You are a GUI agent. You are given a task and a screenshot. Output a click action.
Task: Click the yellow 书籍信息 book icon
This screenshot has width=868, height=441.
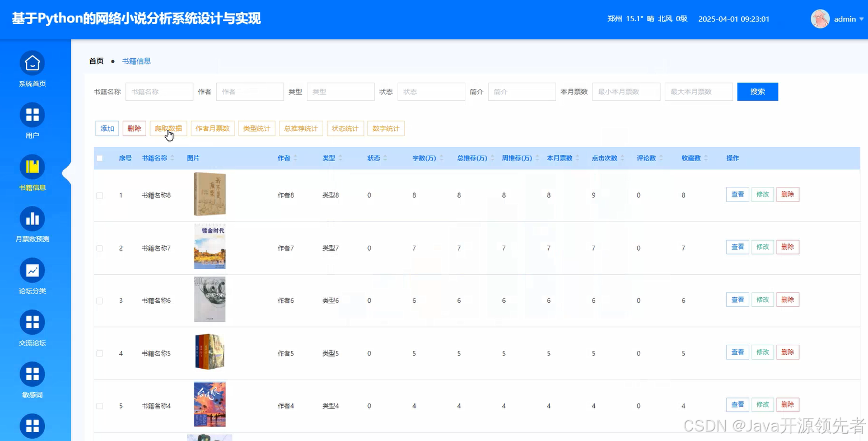32,166
